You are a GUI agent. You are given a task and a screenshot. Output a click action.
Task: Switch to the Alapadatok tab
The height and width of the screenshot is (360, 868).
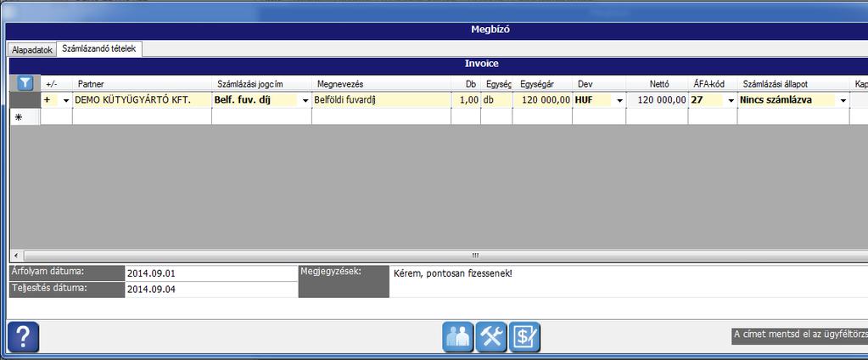[x=32, y=50]
